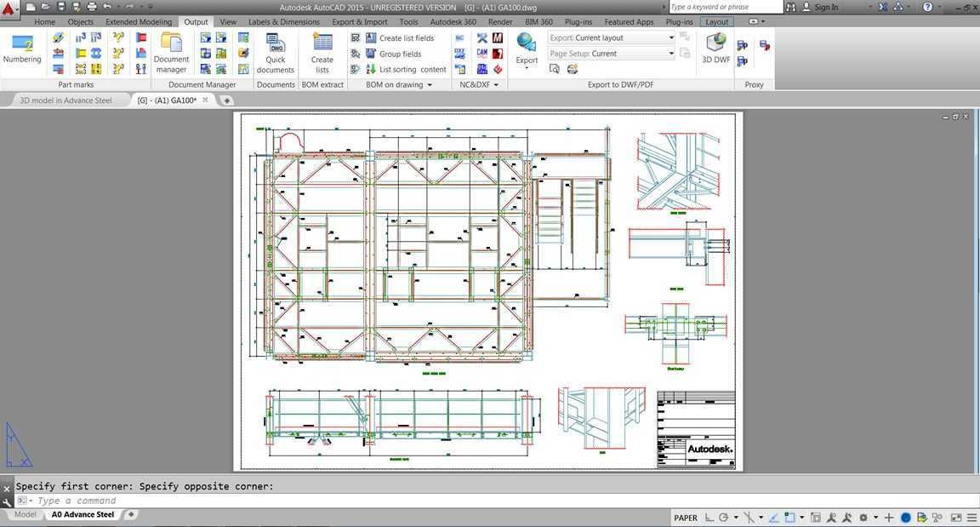Open the BIM 360 ribbon tab

tap(538, 22)
